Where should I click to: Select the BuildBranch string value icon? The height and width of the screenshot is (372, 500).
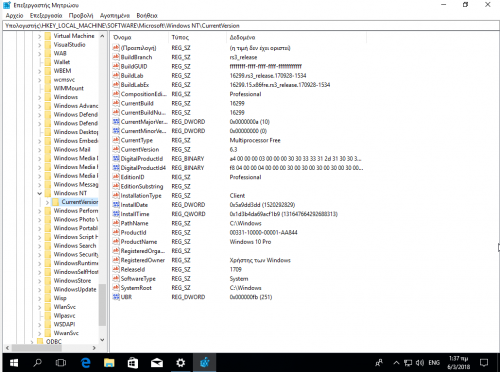pos(116,57)
